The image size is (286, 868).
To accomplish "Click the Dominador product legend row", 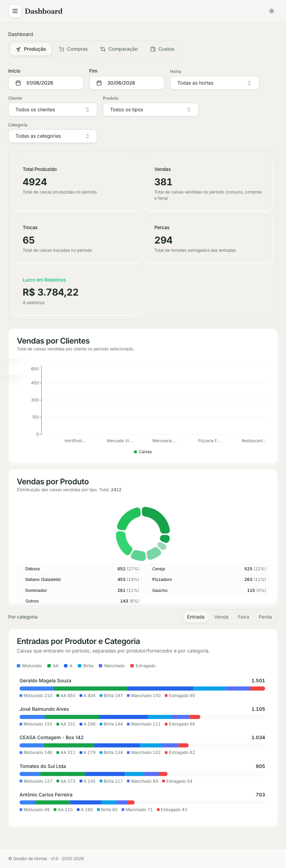I will click(x=80, y=590).
